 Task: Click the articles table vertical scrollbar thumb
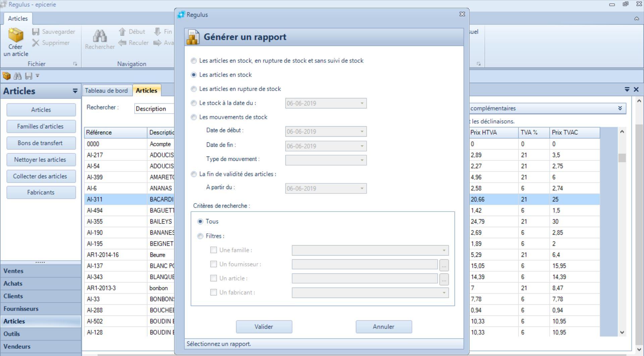click(622, 158)
